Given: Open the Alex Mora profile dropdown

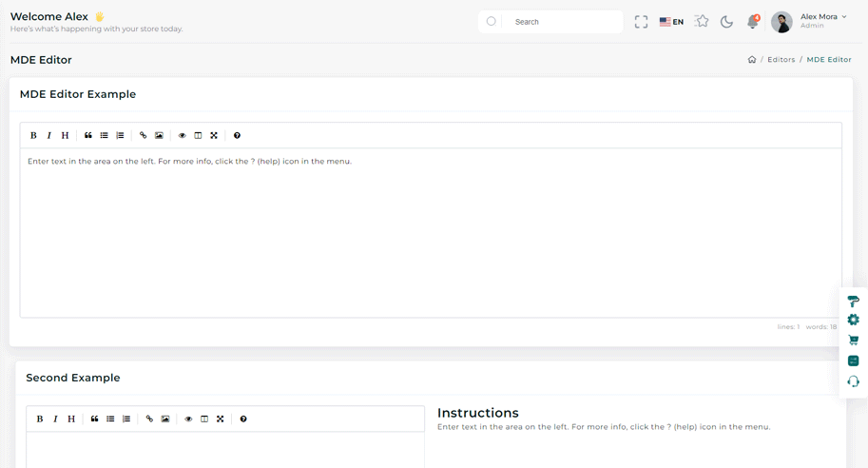Looking at the screenshot, I should 810,21.
